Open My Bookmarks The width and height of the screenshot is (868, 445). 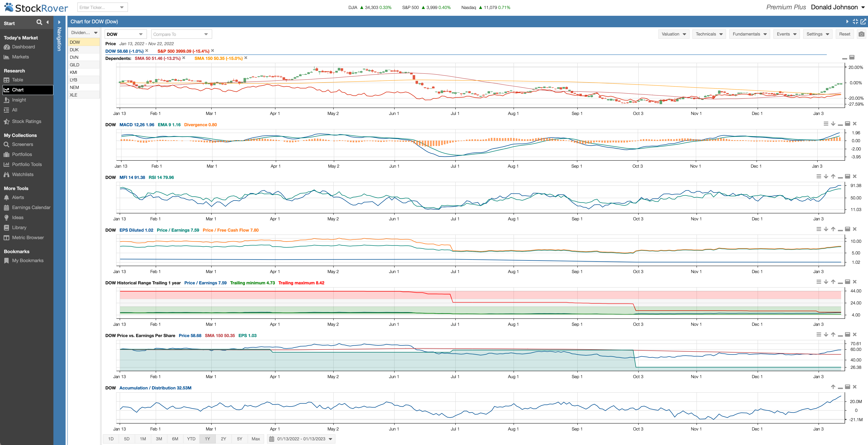pyautogui.click(x=28, y=261)
